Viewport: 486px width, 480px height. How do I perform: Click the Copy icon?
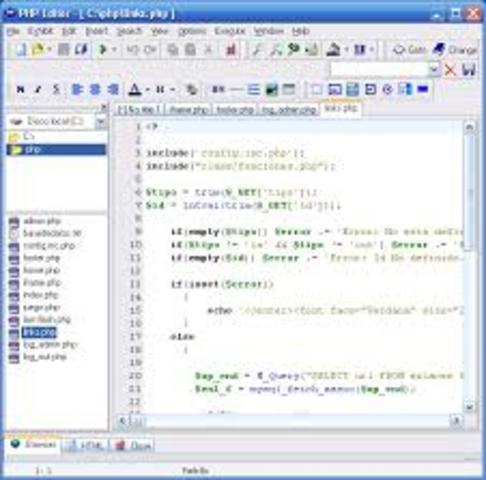tap(173, 50)
